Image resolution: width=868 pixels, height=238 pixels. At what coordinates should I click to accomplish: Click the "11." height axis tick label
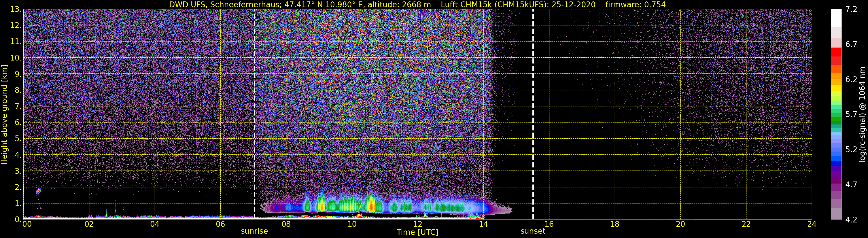click(x=16, y=41)
